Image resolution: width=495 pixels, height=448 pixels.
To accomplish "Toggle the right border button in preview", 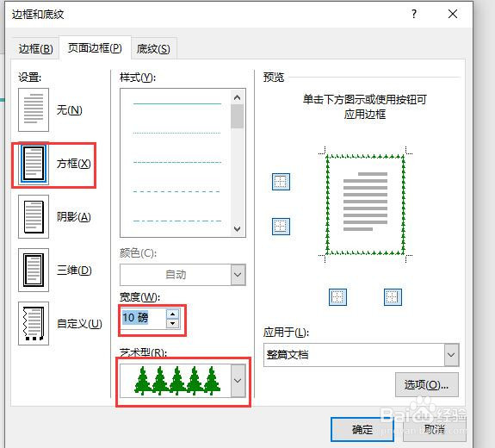I will 393,297.
